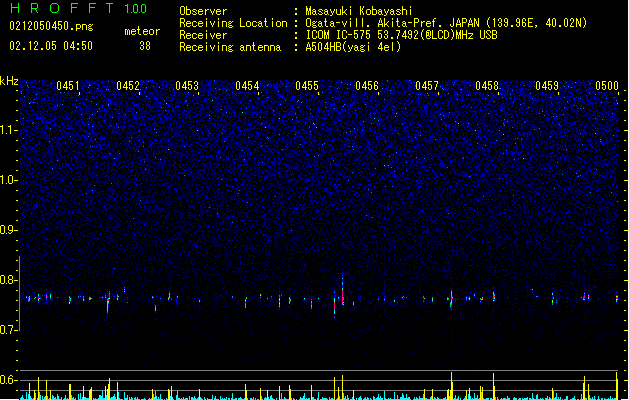Click the 0.7 kHz frequency label
Image resolution: width=629 pixels, height=400 pixels.
(x=9, y=330)
